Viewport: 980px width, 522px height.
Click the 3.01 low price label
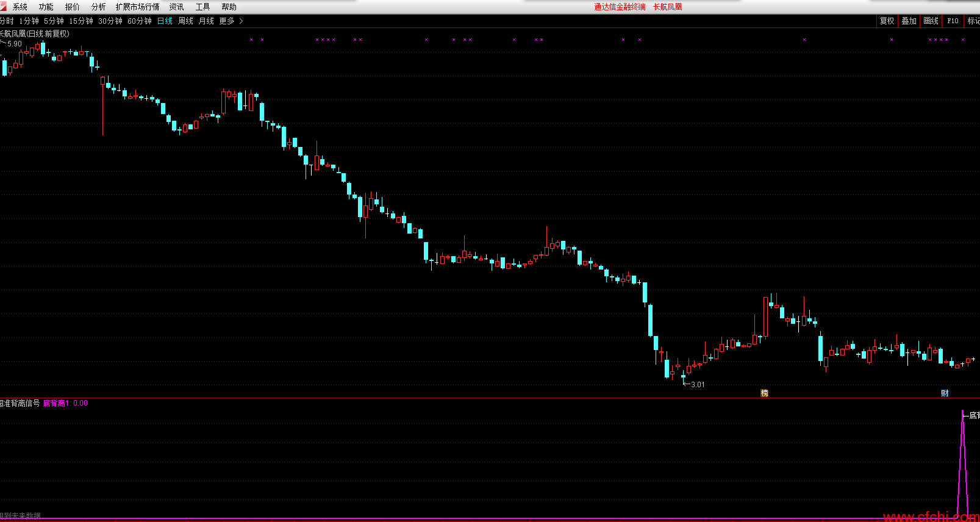click(x=698, y=384)
